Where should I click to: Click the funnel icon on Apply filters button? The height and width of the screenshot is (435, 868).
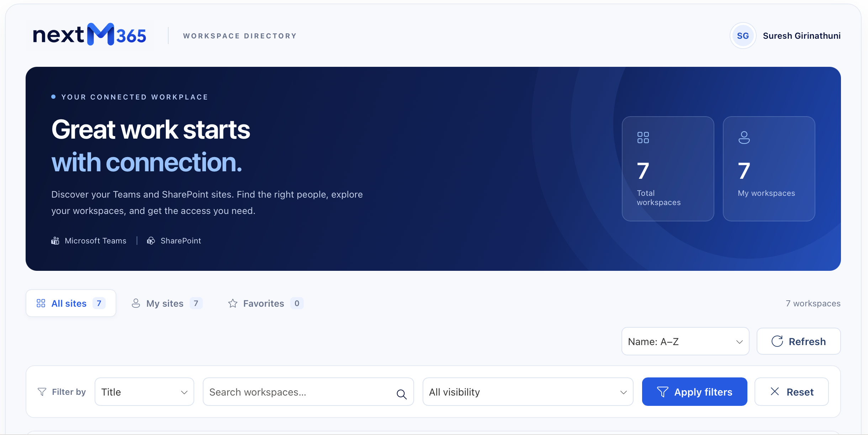point(662,392)
